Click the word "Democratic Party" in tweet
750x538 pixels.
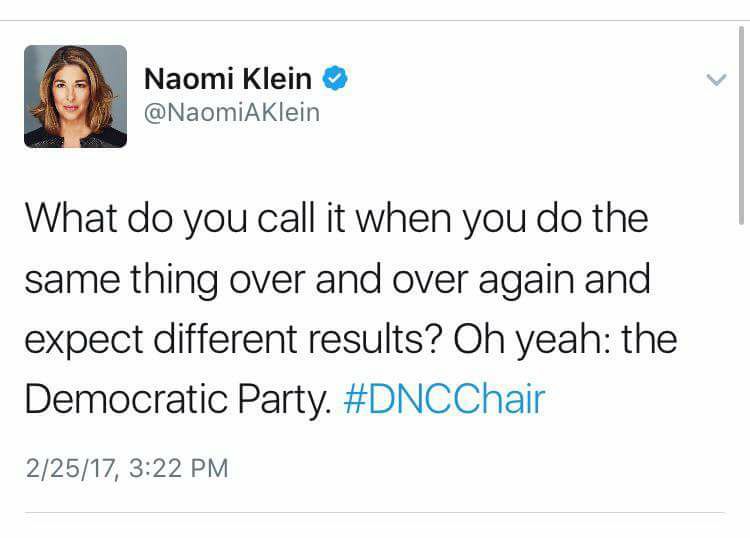coord(177,399)
